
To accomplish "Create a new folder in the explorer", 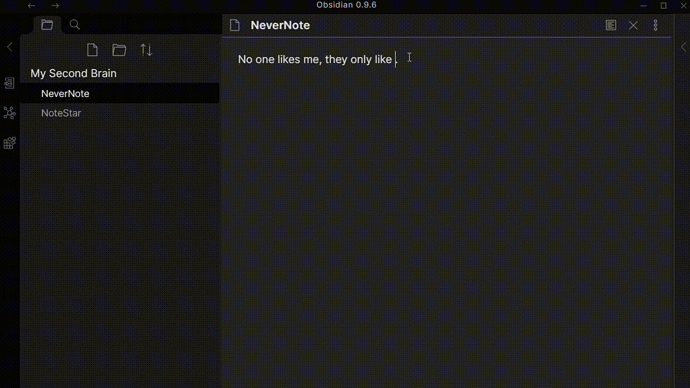I will point(119,50).
